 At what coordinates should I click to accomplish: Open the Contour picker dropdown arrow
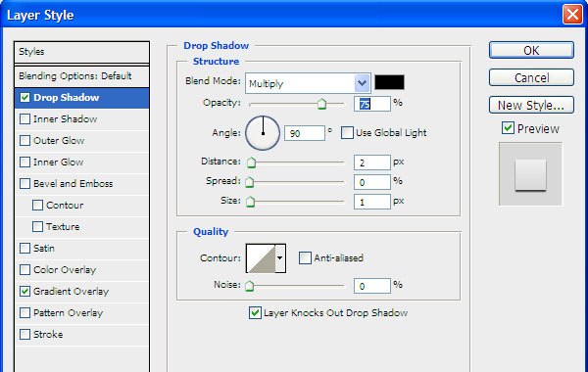279,258
